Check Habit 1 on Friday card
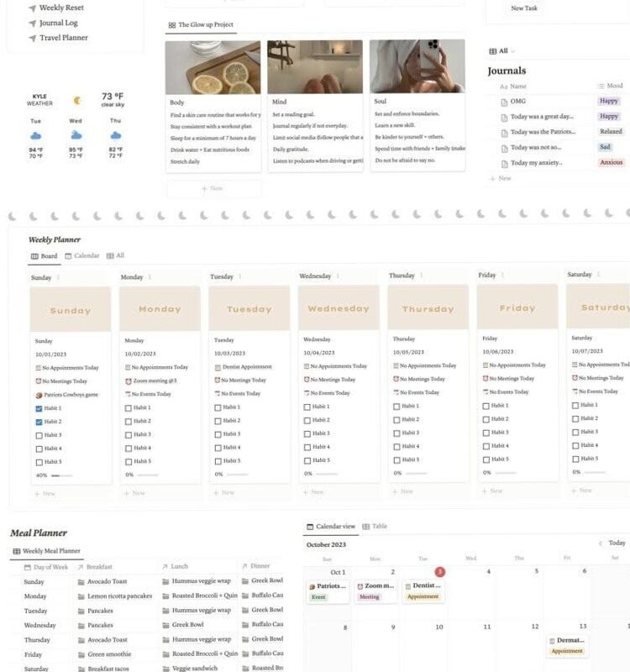Image resolution: width=630 pixels, height=672 pixels. (486, 406)
